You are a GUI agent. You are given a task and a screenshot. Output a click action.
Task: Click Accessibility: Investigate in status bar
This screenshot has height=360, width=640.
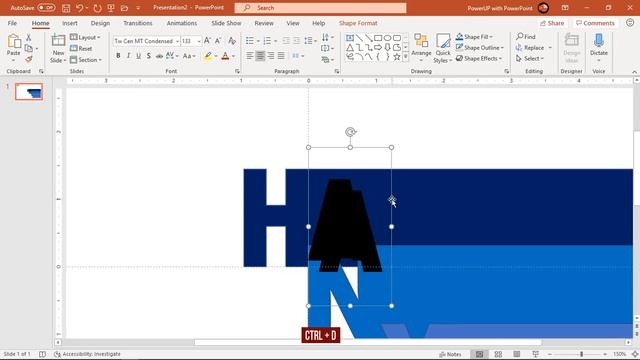pos(87,354)
